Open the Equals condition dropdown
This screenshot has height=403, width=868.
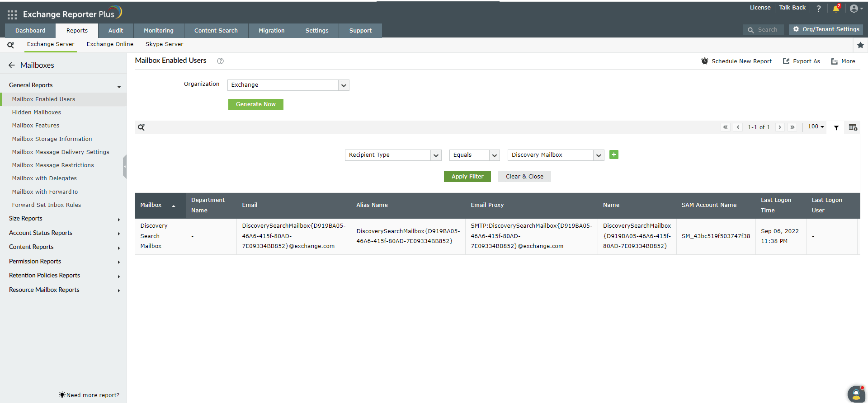point(474,155)
